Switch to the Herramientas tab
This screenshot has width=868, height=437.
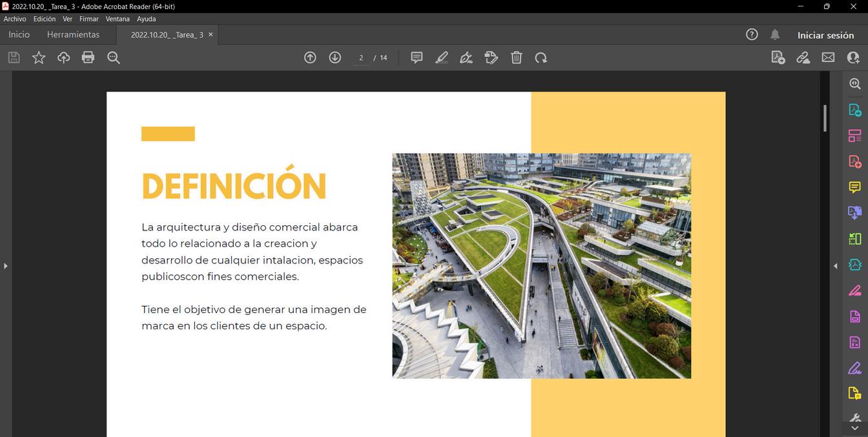tap(73, 34)
